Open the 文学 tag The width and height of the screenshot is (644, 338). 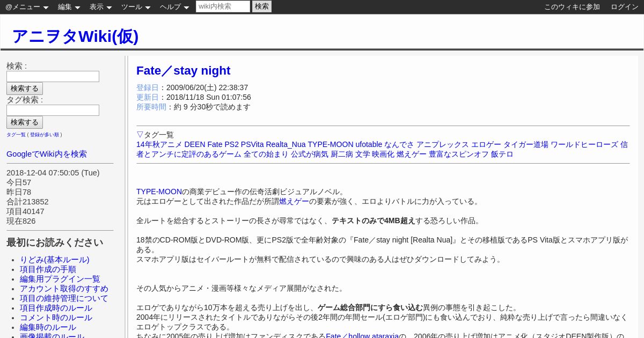tap(363, 154)
